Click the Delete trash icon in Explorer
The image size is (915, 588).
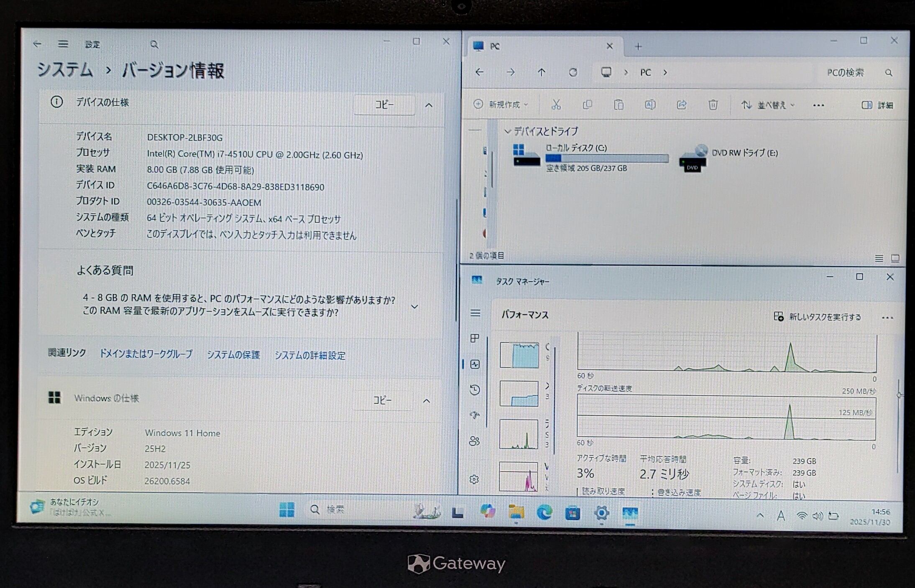[x=713, y=104]
